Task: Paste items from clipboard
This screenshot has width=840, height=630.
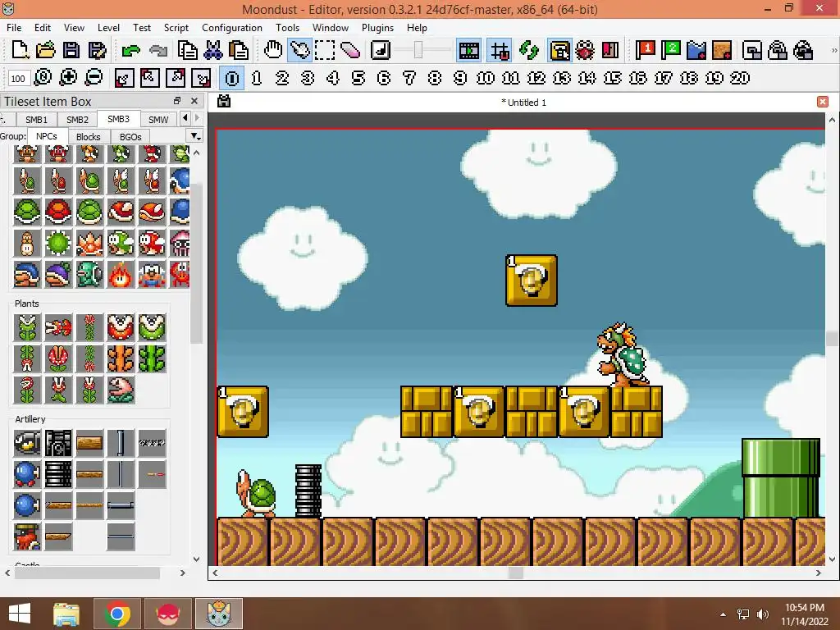Action: coord(239,50)
